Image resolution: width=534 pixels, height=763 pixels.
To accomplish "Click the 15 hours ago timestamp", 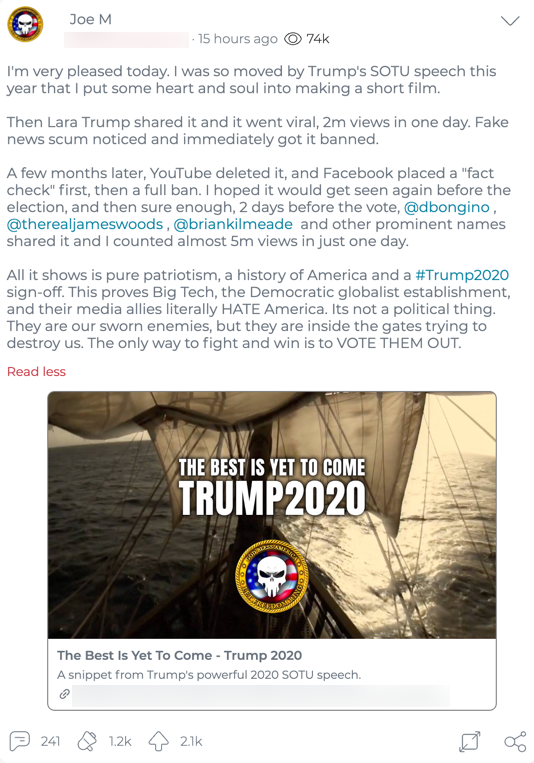I will (238, 39).
